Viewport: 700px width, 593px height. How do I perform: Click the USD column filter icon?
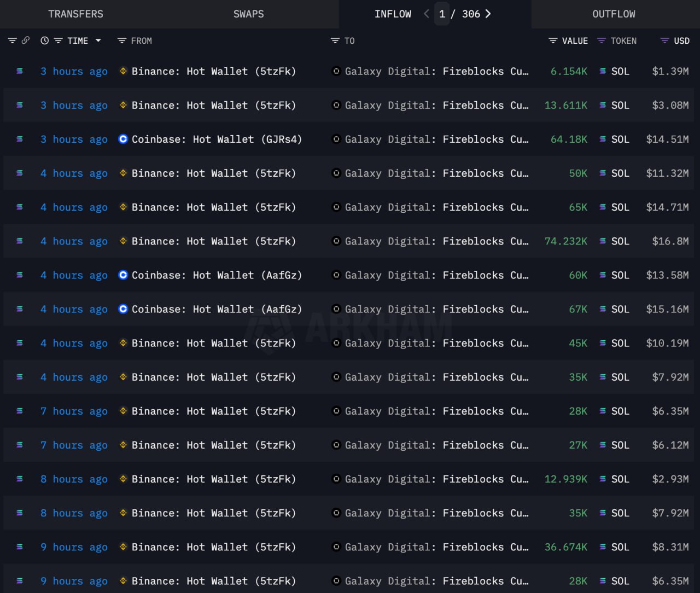664,40
